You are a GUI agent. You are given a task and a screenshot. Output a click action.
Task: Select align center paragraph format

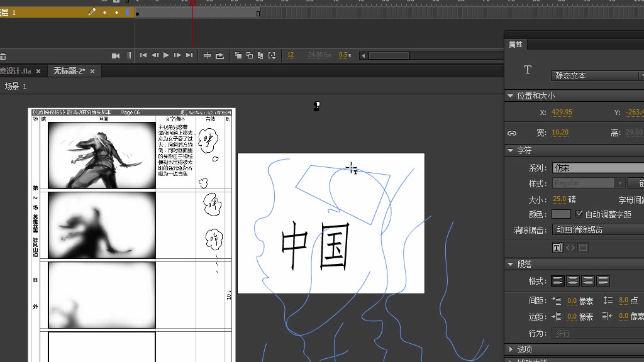pos(573,281)
